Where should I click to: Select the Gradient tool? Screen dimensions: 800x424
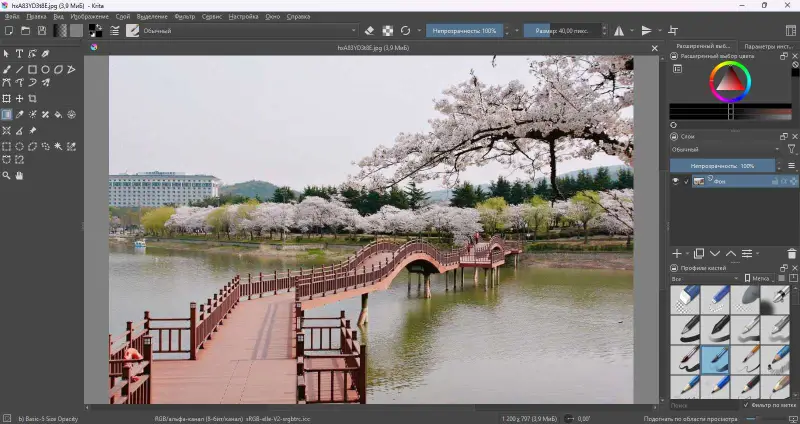pos(7,114)
